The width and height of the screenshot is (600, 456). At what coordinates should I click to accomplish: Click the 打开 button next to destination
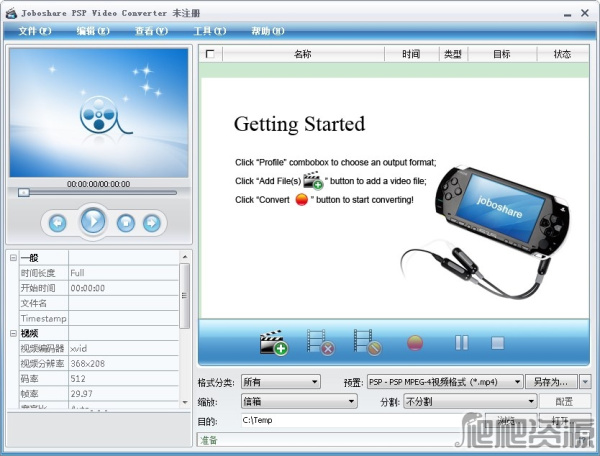pos(564,421)
